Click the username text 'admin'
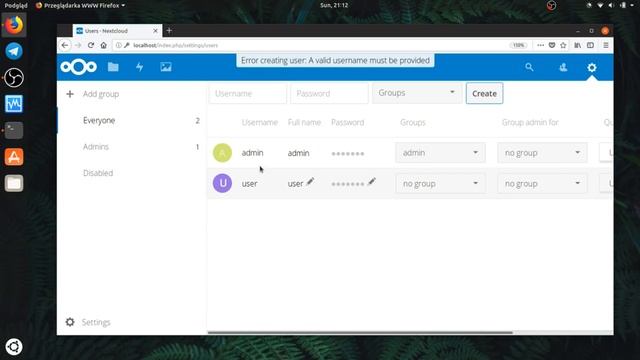Screen dimensions: 640x360 coord(252,153)
